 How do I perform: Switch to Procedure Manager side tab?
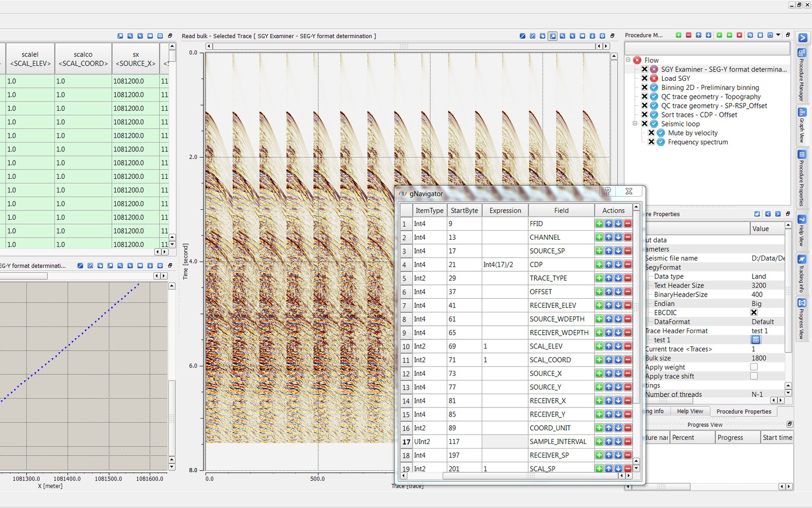coord(802,75)
